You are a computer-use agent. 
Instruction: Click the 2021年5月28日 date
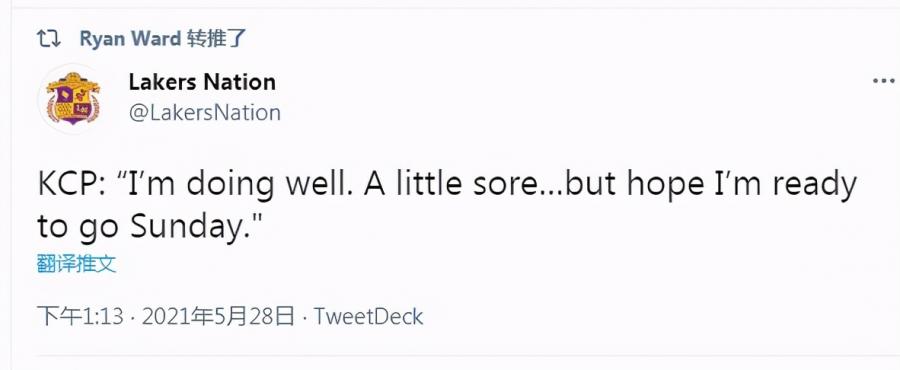(x=219, y=316)
